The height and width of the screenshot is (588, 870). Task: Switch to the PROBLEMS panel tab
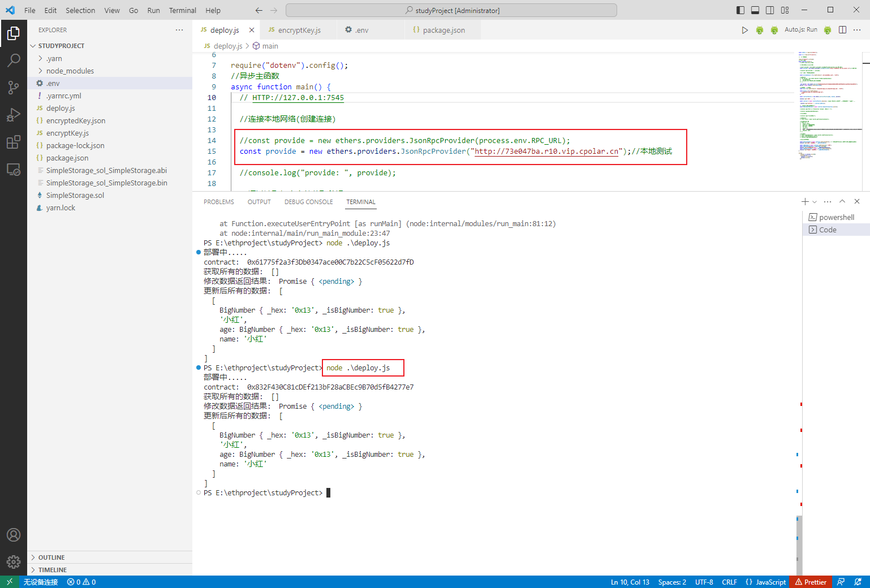pos(219,202)
